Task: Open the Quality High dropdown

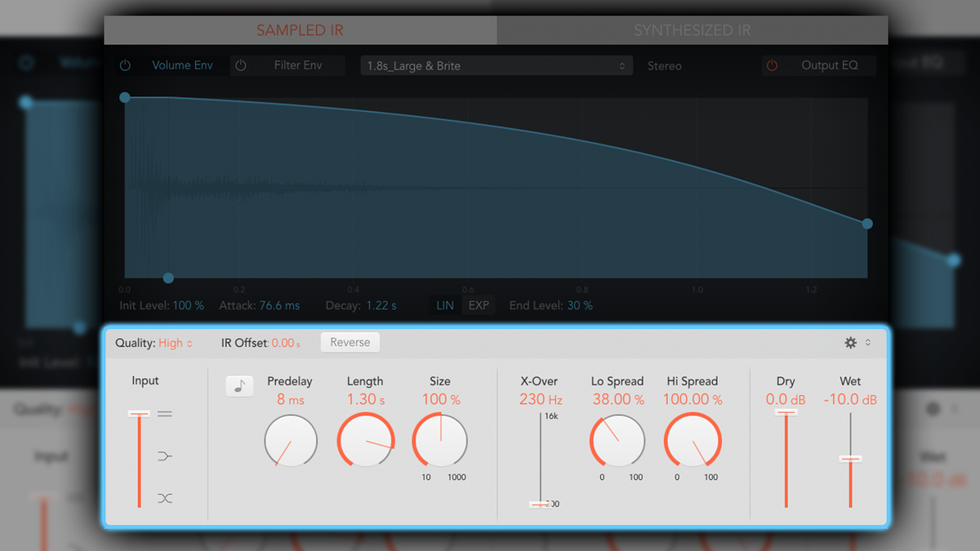Action: 171,343
